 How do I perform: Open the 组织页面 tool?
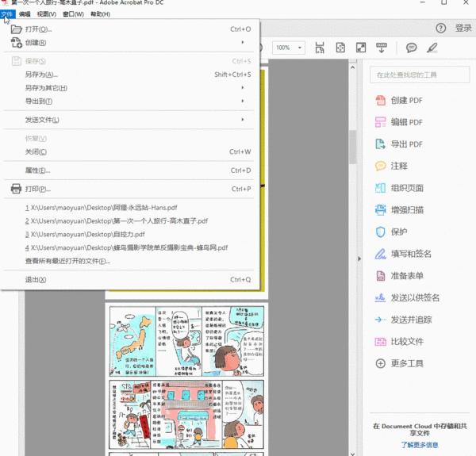pyautogui.click(x=400, y=188)
